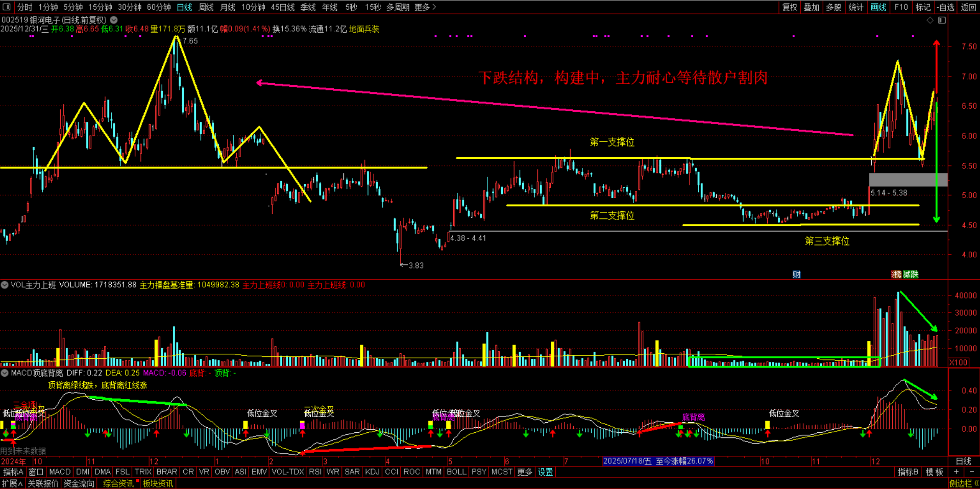This screenshot has height=489, width=980.
Task: Open the 资金流向 tab
Action: [79, 483]
